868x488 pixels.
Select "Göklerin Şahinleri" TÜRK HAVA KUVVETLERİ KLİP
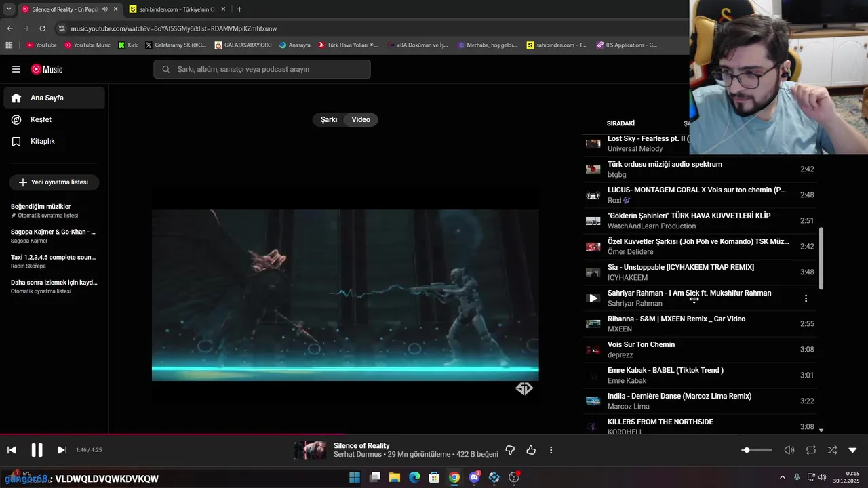click(700, 221)
